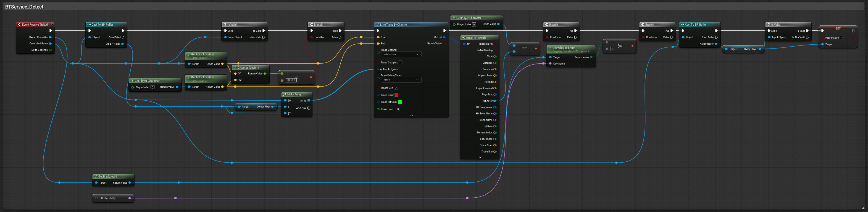
Task: Select the Make Array node title
Action: [294, 95]
